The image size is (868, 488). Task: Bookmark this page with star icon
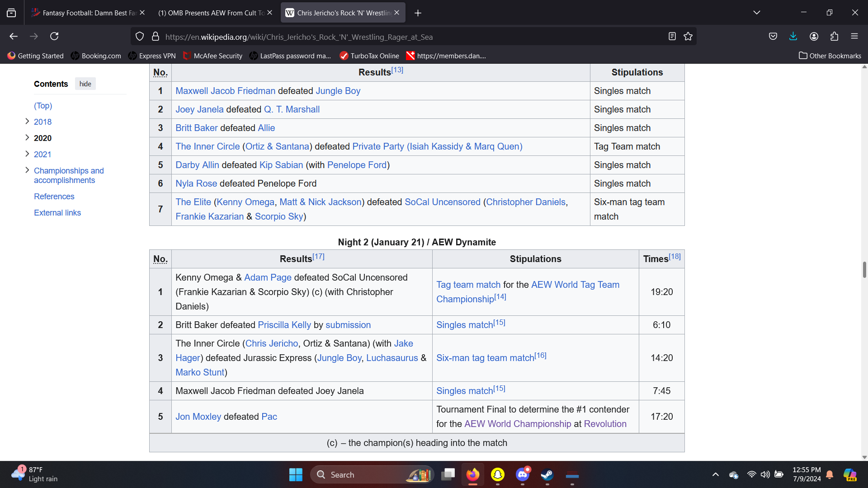click(688, 37)
